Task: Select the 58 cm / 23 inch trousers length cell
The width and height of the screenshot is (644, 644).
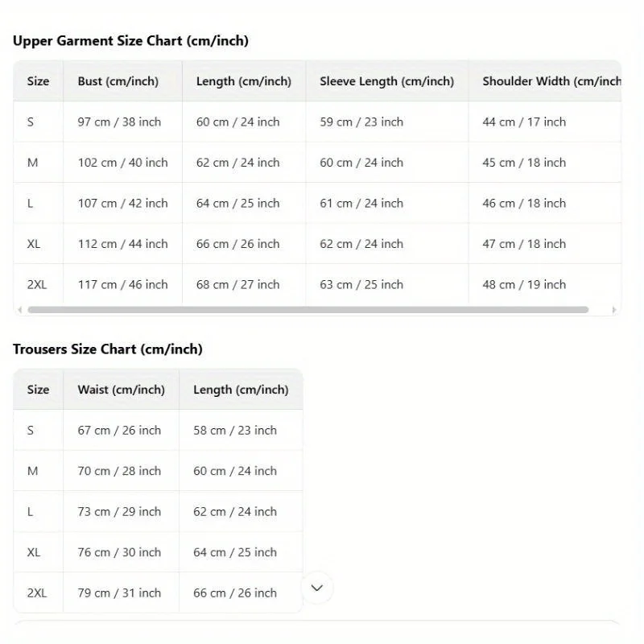Action: 235,431
